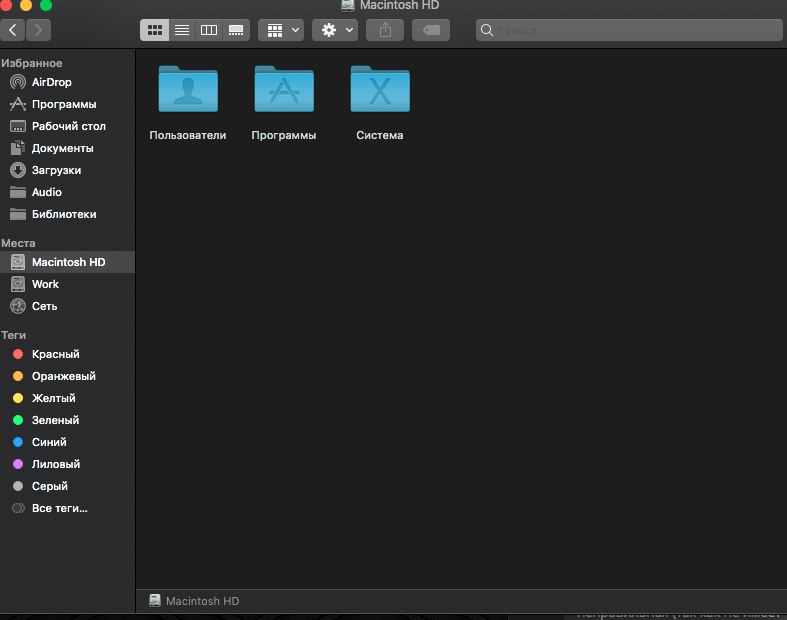Image resolution: width=787 pixels, height=620 pixels.
Task: Open Документы in the sidebar
Action: click(x=67, y=148)
